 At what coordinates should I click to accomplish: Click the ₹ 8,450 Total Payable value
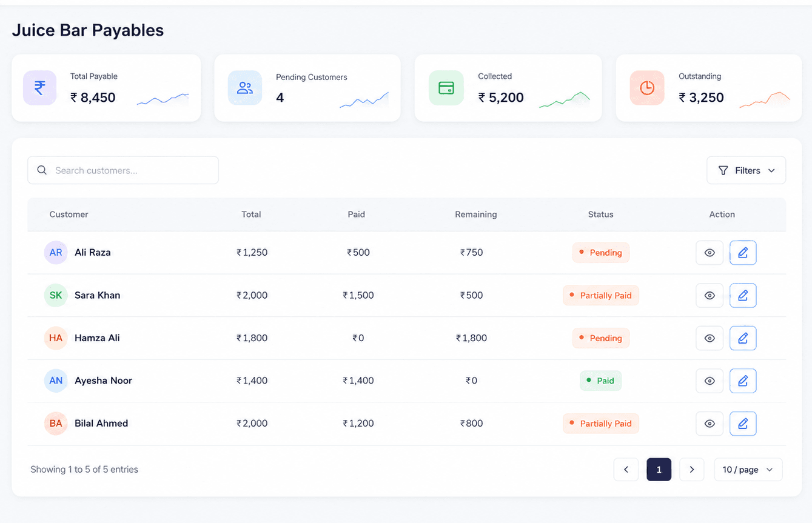(93, 98)
